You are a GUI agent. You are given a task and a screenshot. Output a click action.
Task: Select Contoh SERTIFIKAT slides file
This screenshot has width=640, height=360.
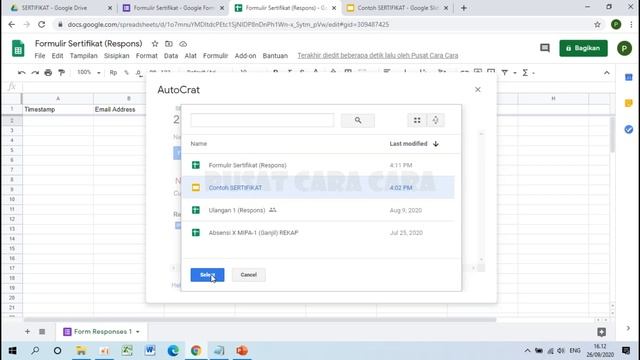[318, 188]
